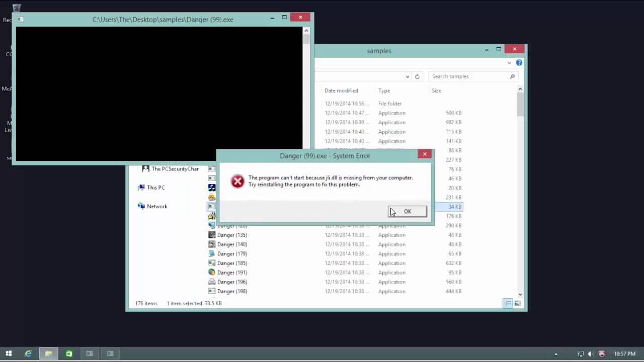Select file Danger (135)
Image resolution: width=644 pixels, height=362 pixels.
pyautogui.click(x=232, y=235)
